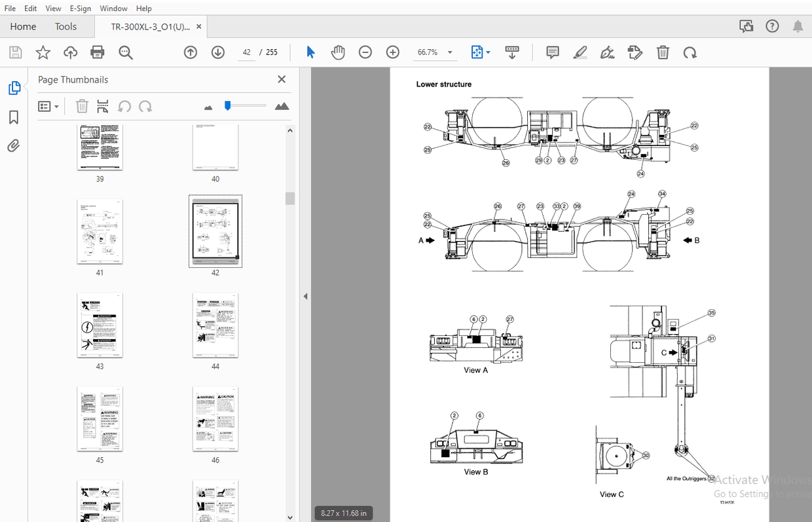This screenshot has width=812, height=522.
Task: Switch to the Home tab
Action: 23,26
